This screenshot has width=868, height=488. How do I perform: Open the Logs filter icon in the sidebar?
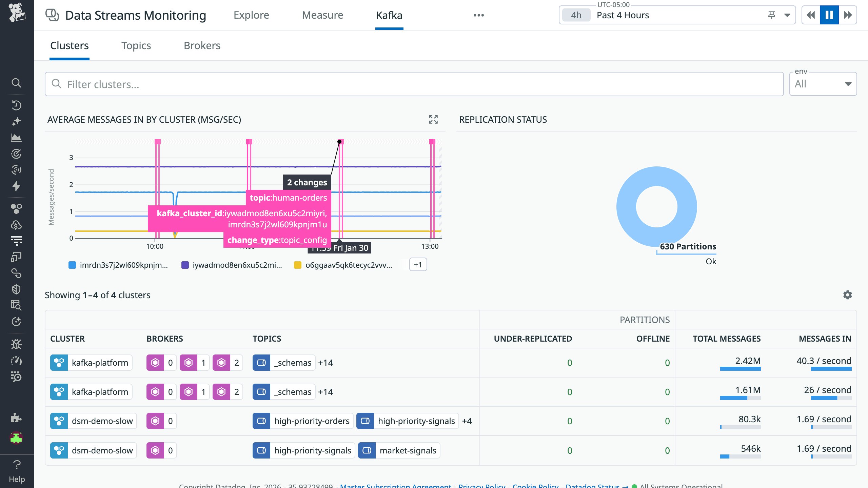coord(16,241)
